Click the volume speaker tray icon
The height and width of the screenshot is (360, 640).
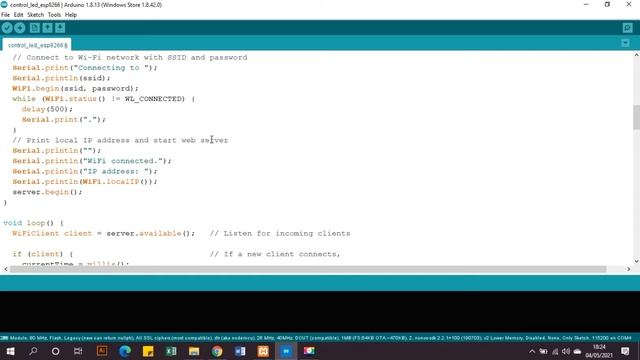point(566,351)
